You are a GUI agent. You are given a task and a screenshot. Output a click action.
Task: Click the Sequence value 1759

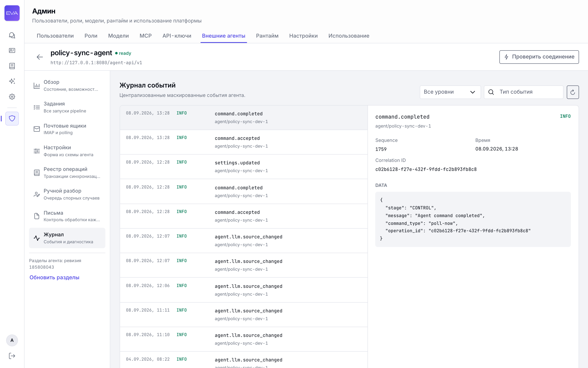pos(381,149)
